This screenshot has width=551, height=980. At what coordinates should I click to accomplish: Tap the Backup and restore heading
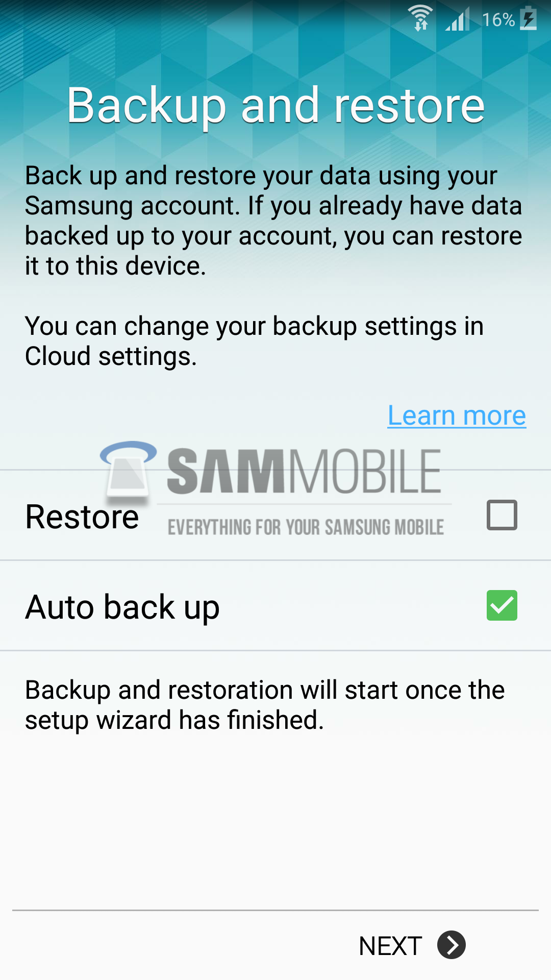(x=275, y=106)
